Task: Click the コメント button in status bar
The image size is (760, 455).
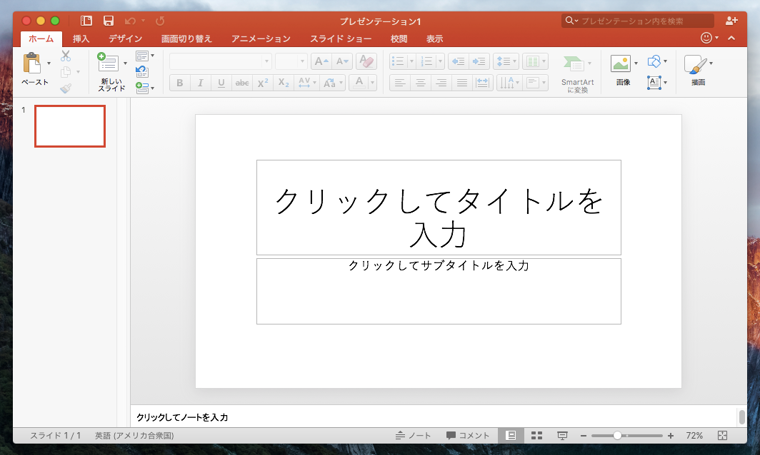Action: point(468,436)
